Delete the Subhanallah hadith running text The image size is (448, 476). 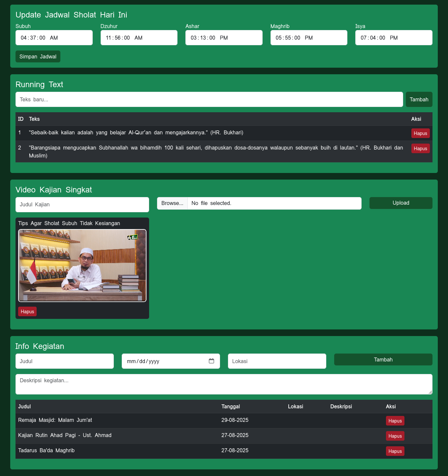coord(420,148)
